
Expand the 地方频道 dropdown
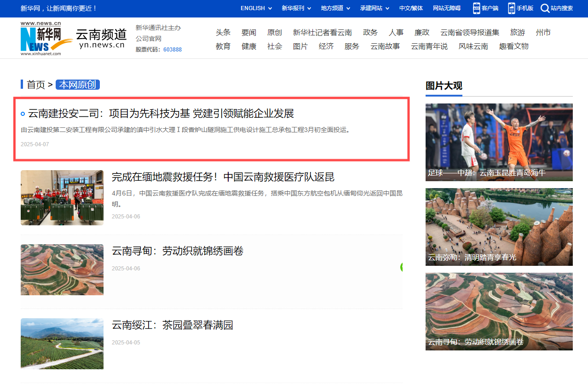[x=335, y=8]
